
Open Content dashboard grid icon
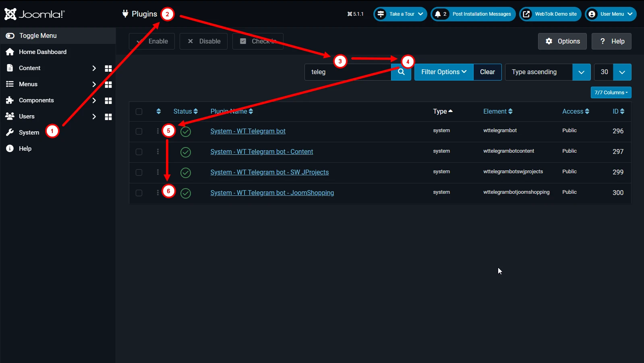point(108,68)
